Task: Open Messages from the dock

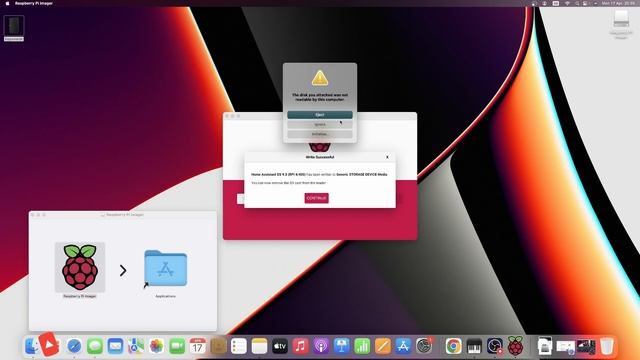Action: coord(95,346)
